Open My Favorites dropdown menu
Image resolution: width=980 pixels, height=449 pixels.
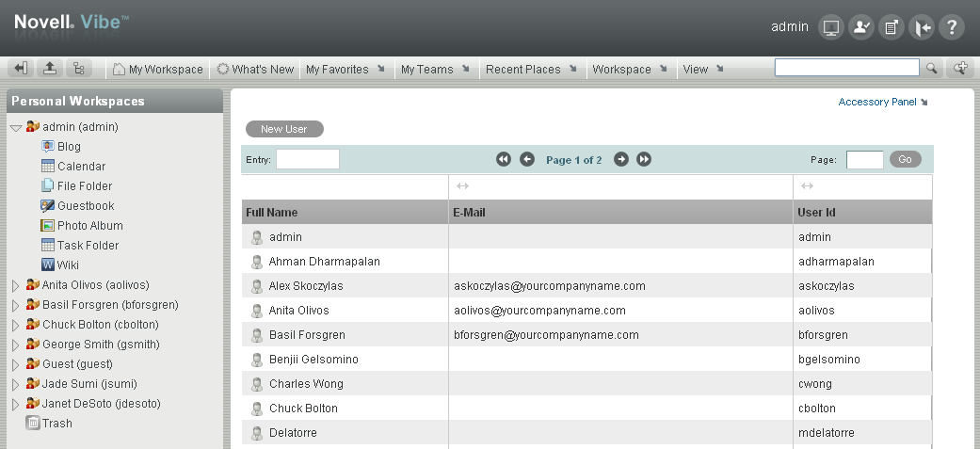pyautogui.click(x=345, y=70)
